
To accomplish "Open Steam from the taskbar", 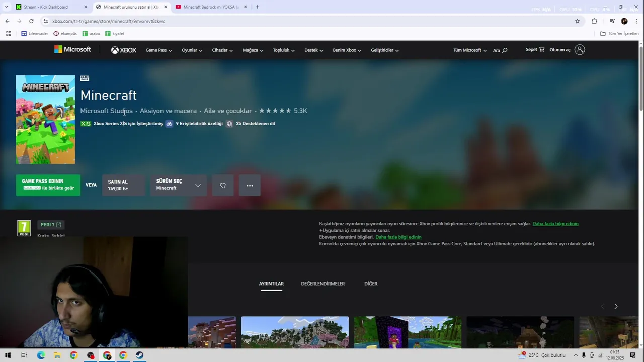I will (140, 355).
